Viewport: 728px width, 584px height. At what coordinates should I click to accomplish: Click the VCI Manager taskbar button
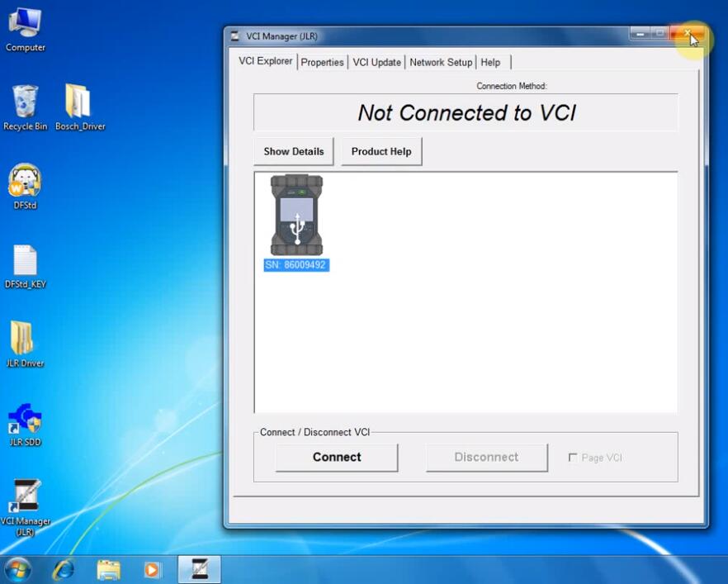200,570
